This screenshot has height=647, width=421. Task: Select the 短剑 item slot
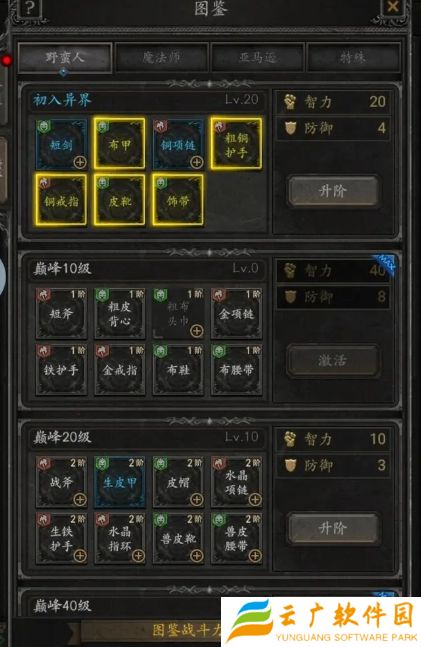tap(61, 144)
